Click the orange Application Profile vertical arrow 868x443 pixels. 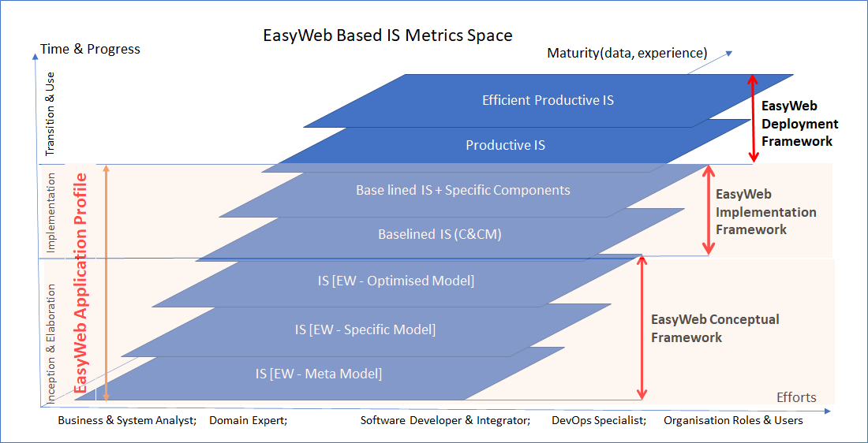(x=107, y=284)
